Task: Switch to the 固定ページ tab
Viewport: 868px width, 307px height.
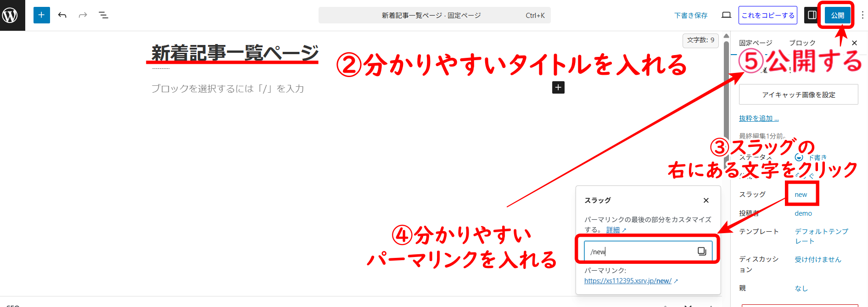Action: pyautogui.click(x=755, y=43)
